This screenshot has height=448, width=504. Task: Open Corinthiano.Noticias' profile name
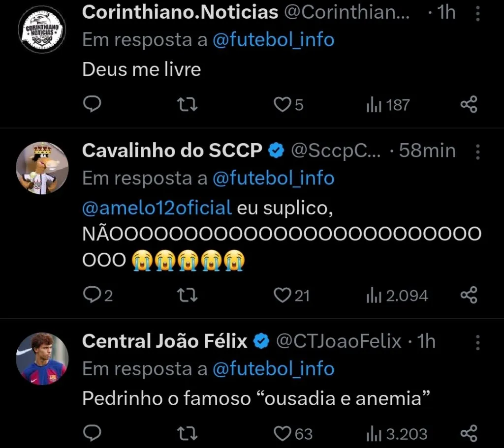tap(180, 13)
